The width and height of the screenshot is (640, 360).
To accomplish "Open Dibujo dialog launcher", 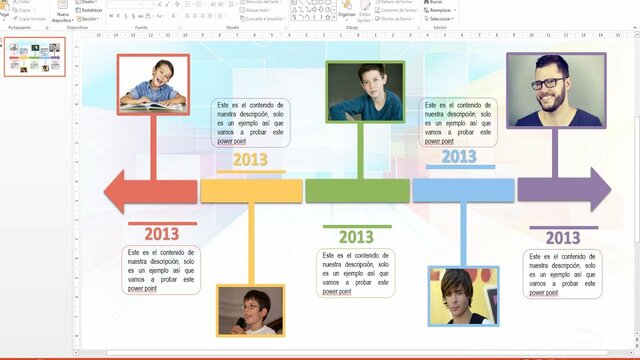I will point(418,28).
